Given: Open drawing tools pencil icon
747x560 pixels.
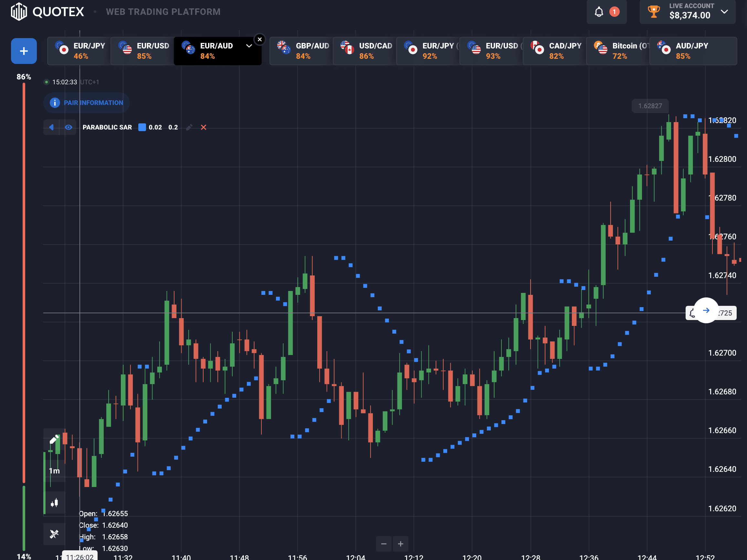Looking at the screenshot, I should (54, 440).
